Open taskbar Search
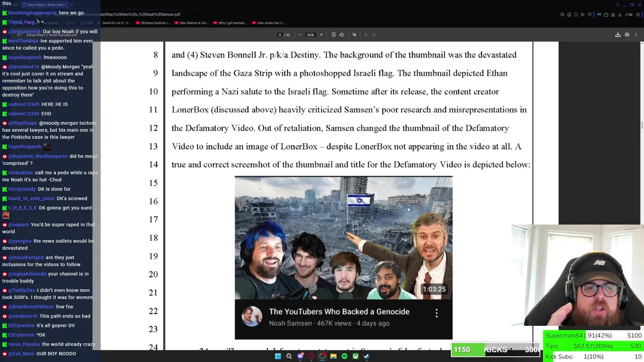This screenshot has height=362, width=644. [x=289, y=356]
